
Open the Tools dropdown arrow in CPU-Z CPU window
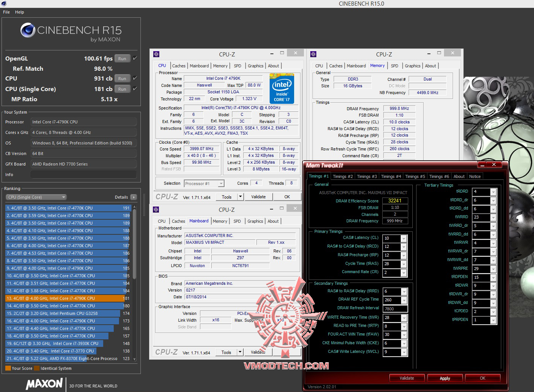point(240,197)
